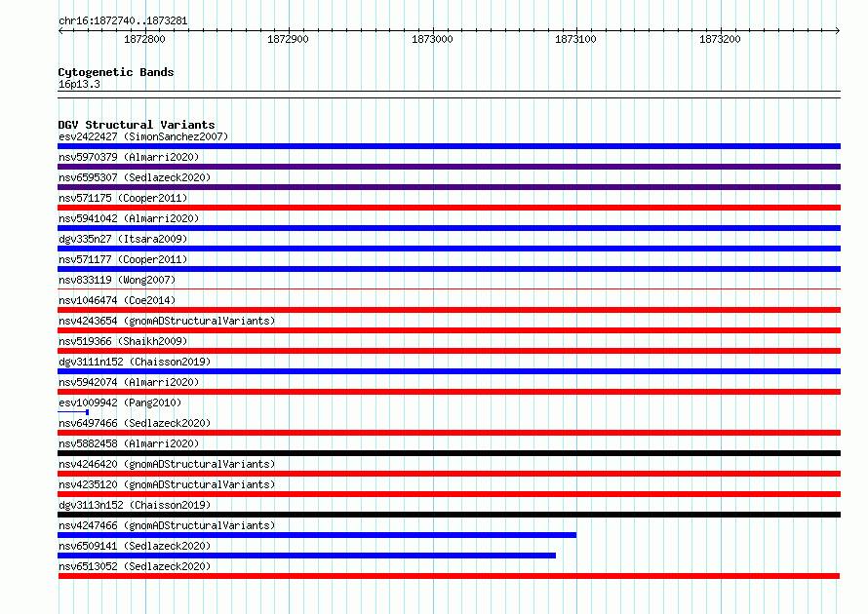Viewport: 868px width, 614px height.
Task: Click the 1873000 ruler position
Action: [432, 39]
